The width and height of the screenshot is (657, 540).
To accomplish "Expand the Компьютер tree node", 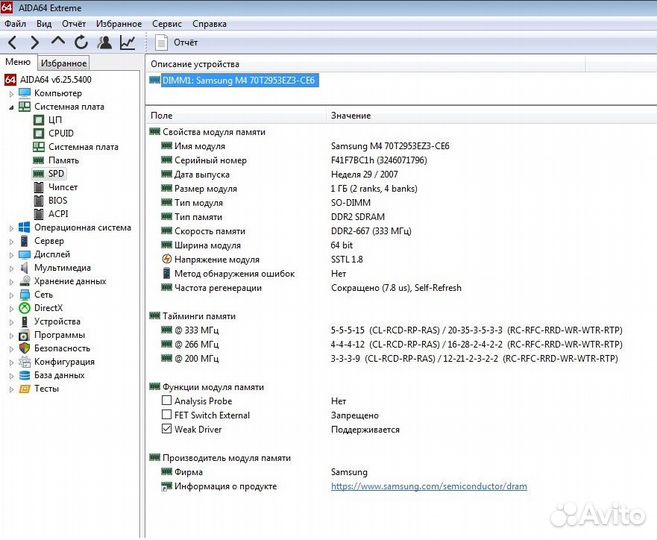I will 12,94.
